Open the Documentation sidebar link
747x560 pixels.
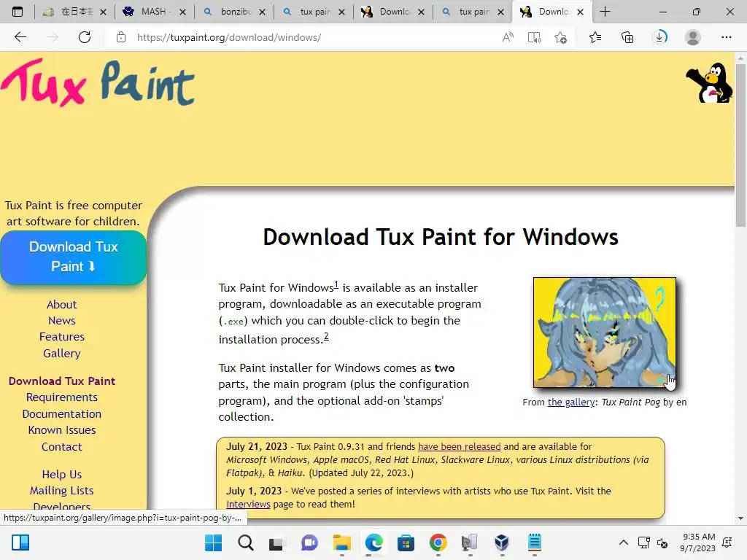coord(61,414)
